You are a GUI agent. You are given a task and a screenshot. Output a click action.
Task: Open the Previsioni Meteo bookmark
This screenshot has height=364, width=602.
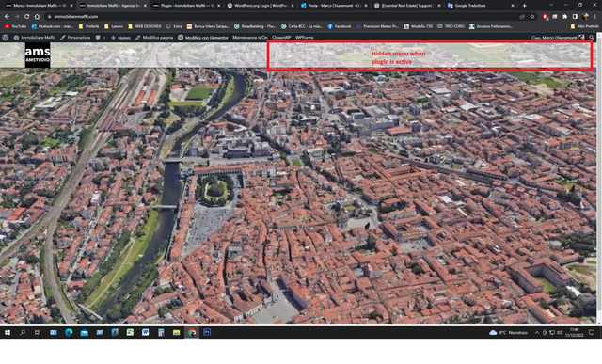coord(377,26)
